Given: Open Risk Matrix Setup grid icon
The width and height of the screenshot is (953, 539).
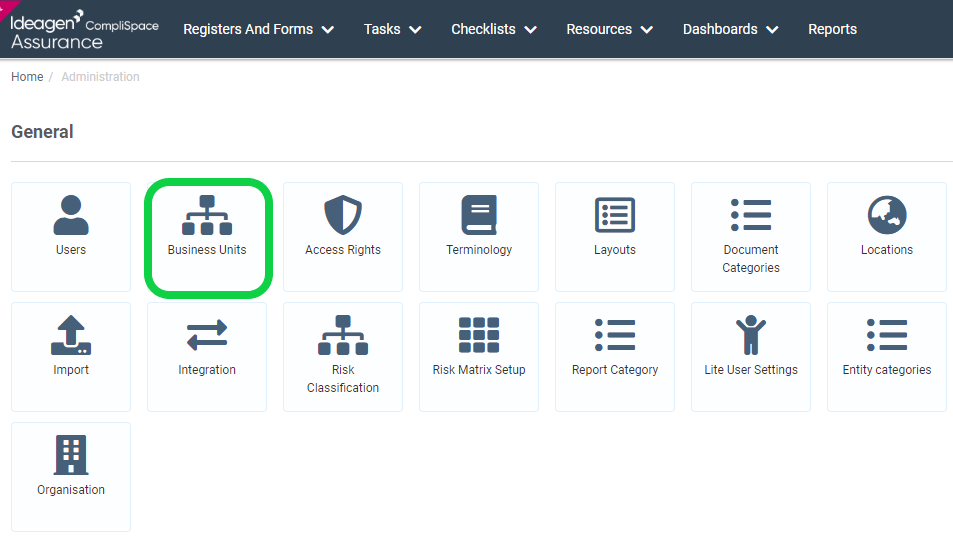Looking at the screenshot, I should tap(479, 335).
